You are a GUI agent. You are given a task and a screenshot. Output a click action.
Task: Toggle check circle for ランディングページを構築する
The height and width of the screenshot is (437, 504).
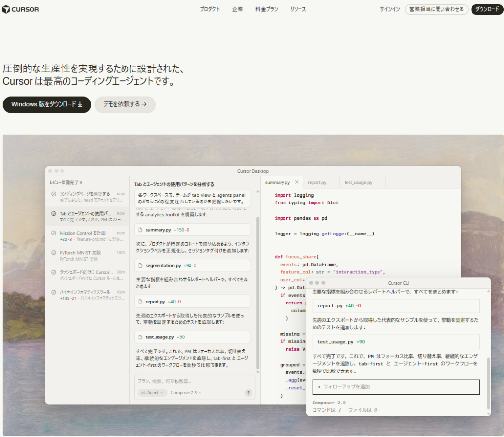click(54, 194)
